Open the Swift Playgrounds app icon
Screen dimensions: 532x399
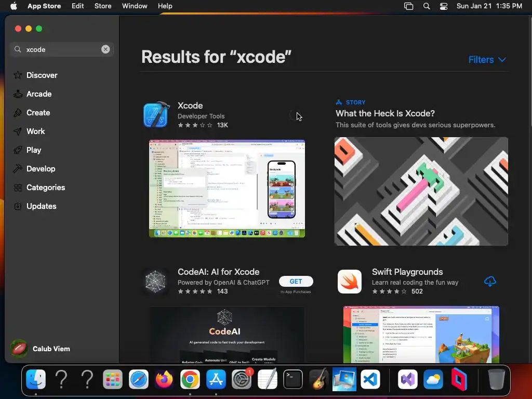[350, 281]
